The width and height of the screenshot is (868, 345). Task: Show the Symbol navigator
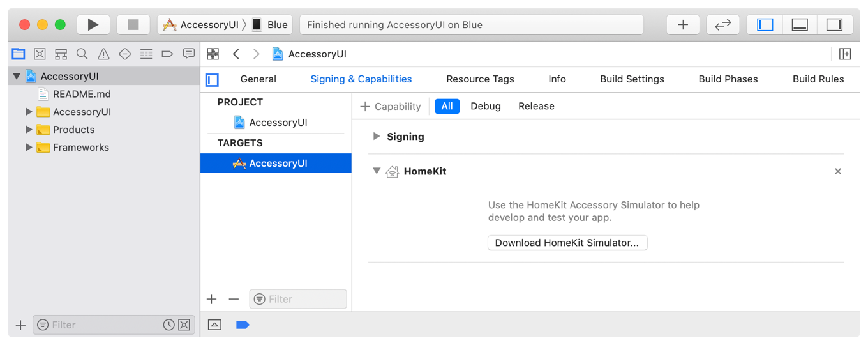click(61, 54)
